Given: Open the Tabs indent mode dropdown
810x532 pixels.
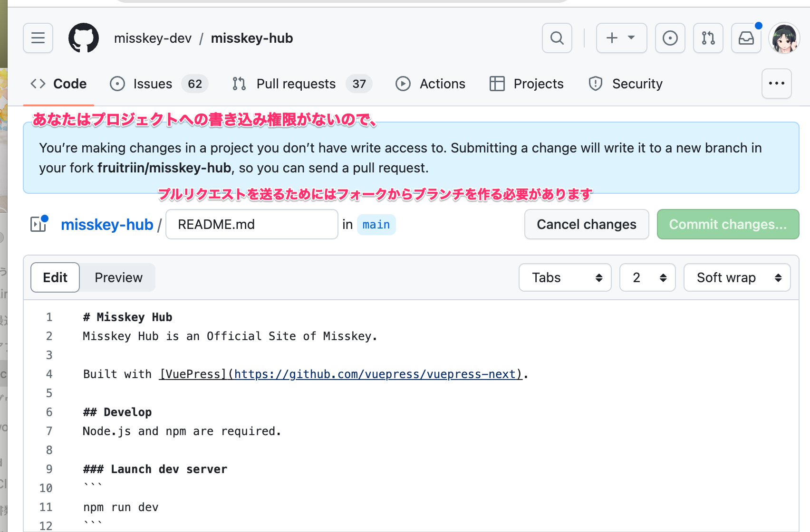Looking at the screenshot, I should [x=565, y=277].
